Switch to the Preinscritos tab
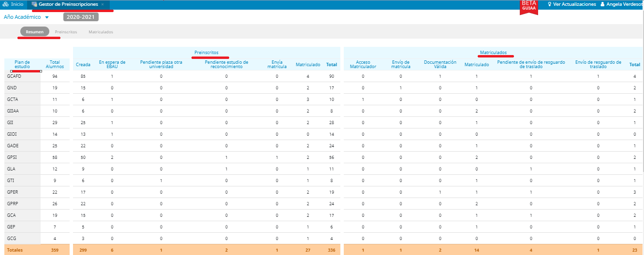The image size is (644, 255). 66,32
